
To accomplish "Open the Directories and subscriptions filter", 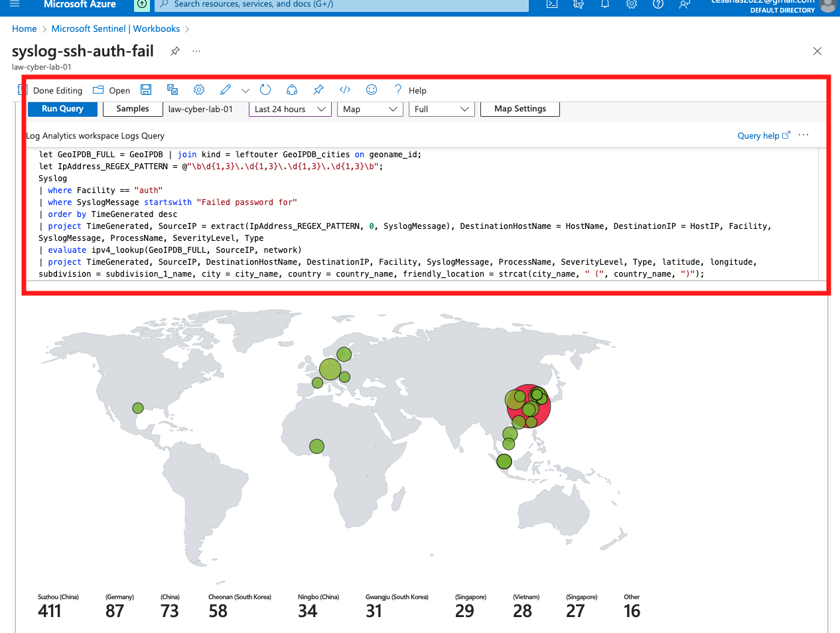I will point(579,4).
